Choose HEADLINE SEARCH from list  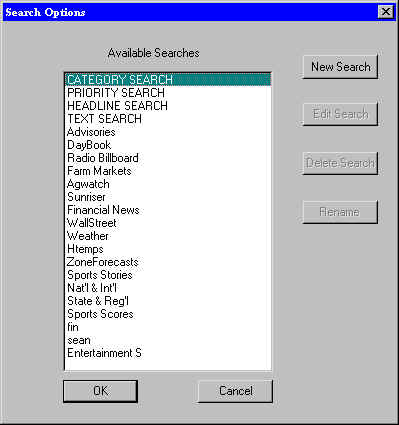pos(168,106)
